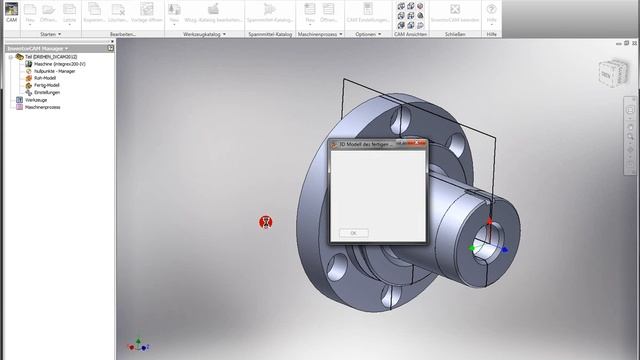Select Roh-Modell in the tree

coord(45,78)
